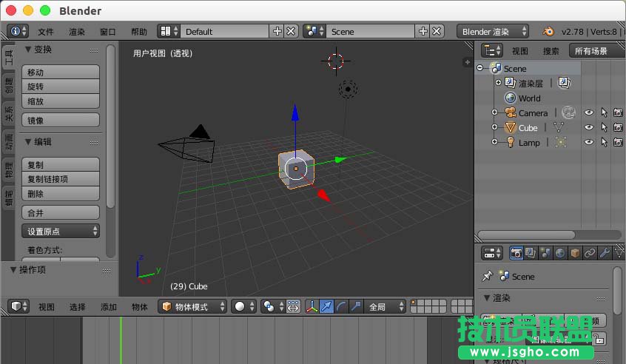Open the 3D View editor type selector

(x=18, y=306)
